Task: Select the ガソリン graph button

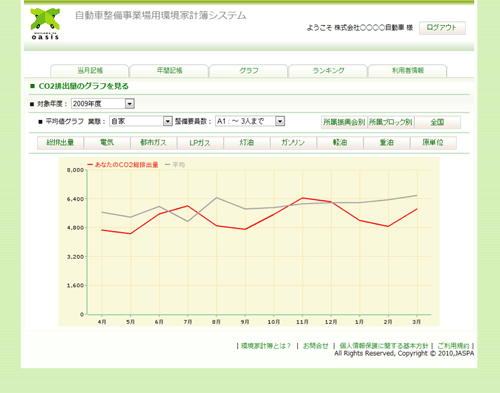Action: coord(293,143)
